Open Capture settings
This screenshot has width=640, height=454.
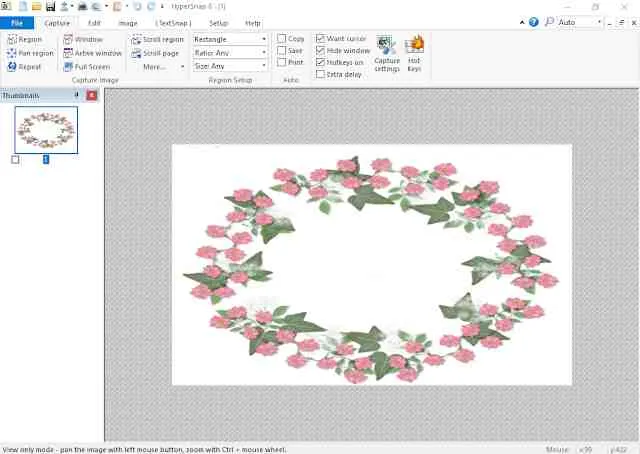click(x=387, y=52)
